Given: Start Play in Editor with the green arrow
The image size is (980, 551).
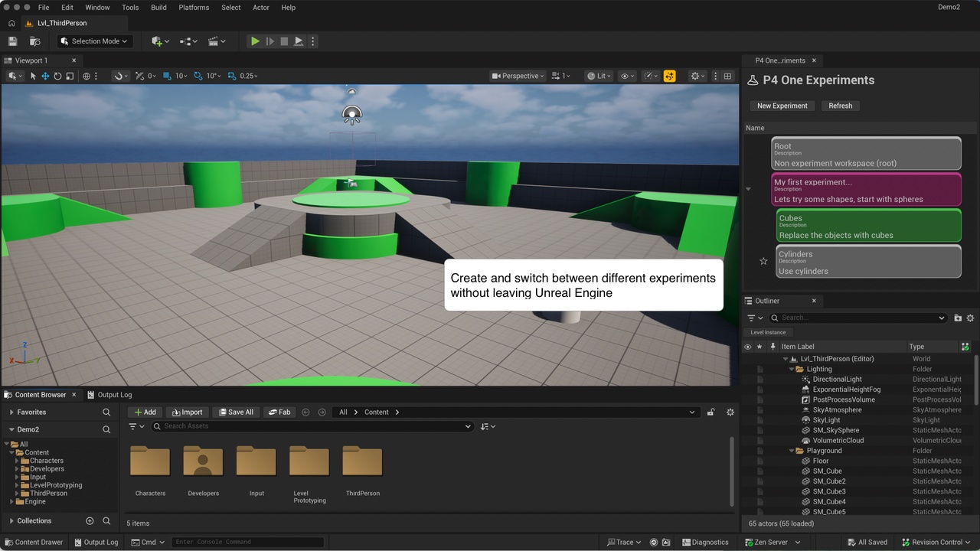Looking at the screenshot, I should point(255,41).
